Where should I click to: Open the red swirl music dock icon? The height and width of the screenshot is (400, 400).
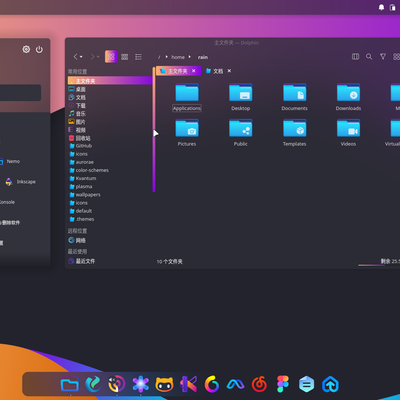259,384
